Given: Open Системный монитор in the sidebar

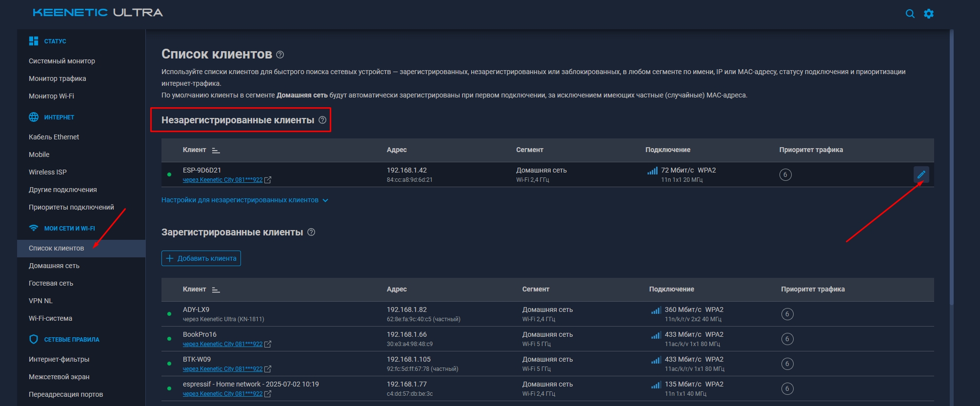Looking at the screenshot, I should pos(62,61).
